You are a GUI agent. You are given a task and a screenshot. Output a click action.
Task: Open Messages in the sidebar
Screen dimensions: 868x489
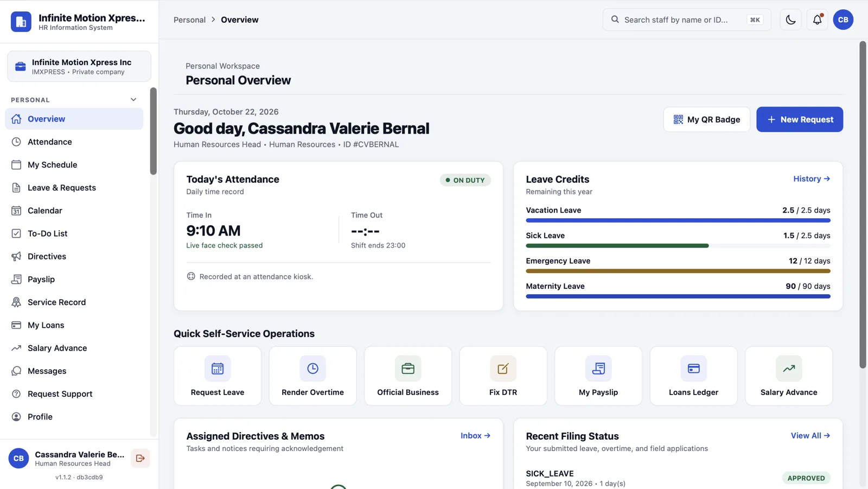tap(74, 371)
